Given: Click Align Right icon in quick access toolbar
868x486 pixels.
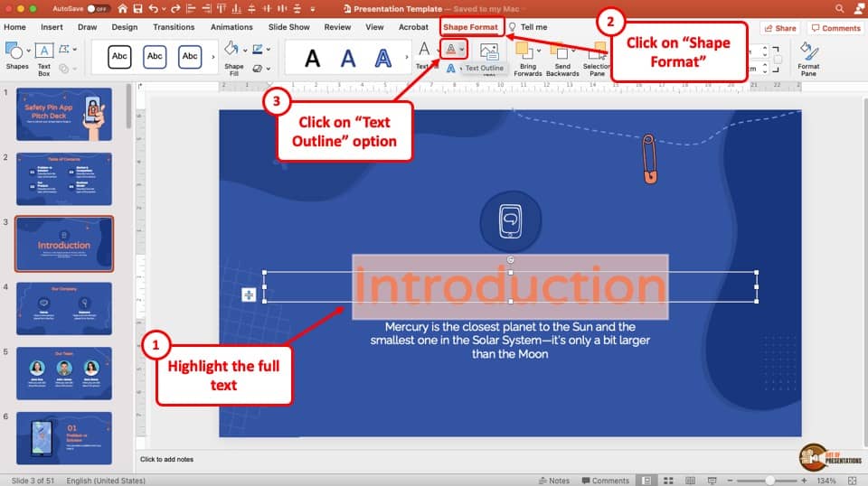Looking at the screenshot, I should coord(206,9).
